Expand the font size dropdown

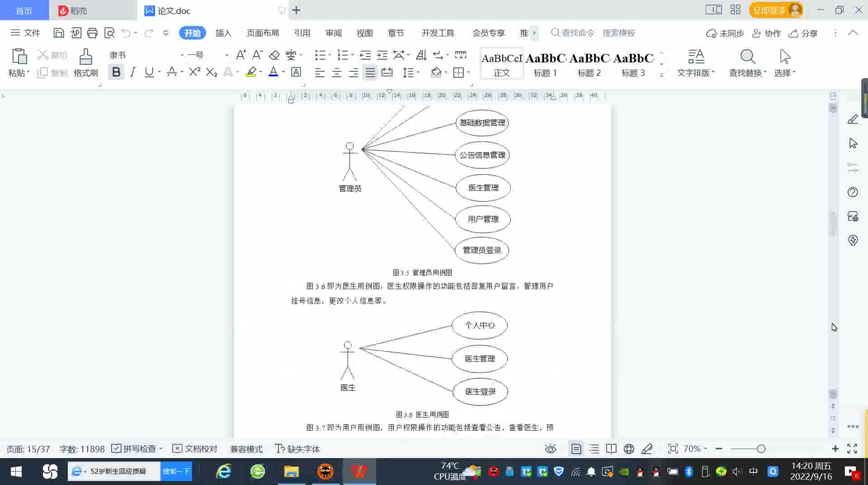pos(226,55)
